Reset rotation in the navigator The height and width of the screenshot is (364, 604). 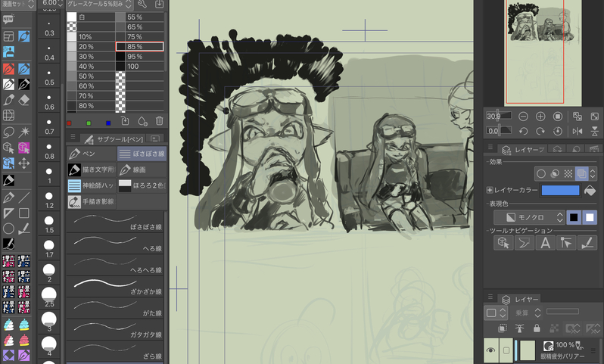pyautogui.click(x=558, y=132)
